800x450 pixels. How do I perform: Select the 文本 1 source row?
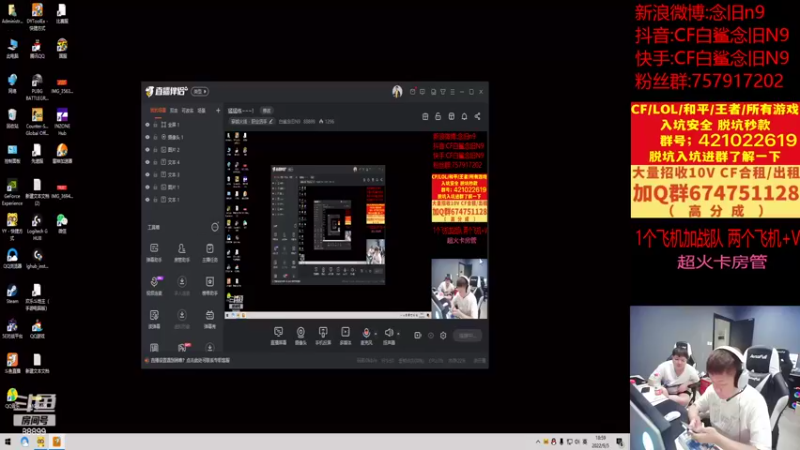click(182, 199)
